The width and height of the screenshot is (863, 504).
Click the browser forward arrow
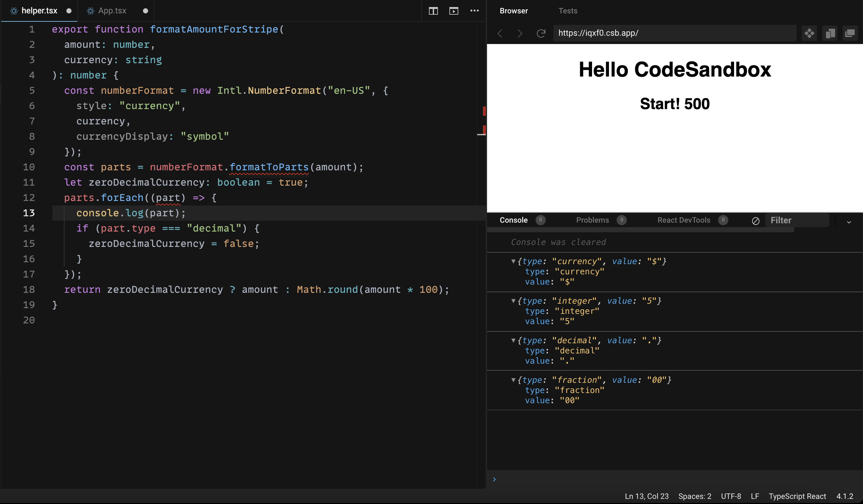pyautogui.click(x=520, y=33)
